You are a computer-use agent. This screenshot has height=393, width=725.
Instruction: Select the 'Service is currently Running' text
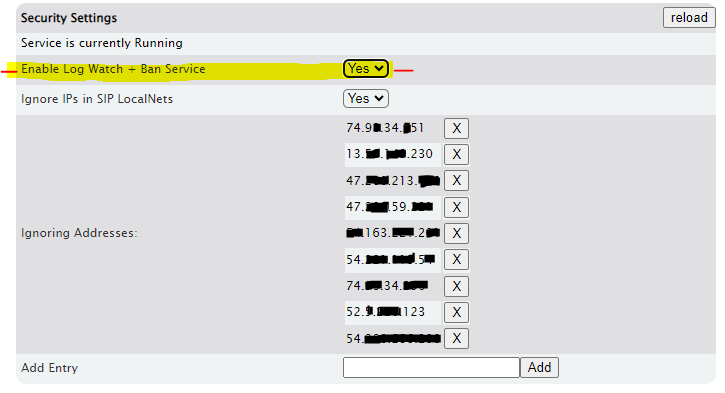102,43
